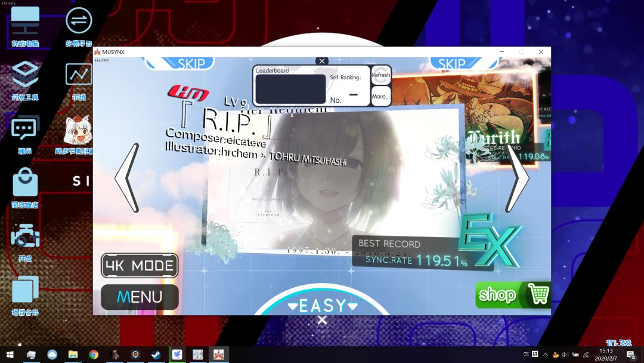
Task: Switch to the MUSYNX taskbar button
Action: [218, 355]
